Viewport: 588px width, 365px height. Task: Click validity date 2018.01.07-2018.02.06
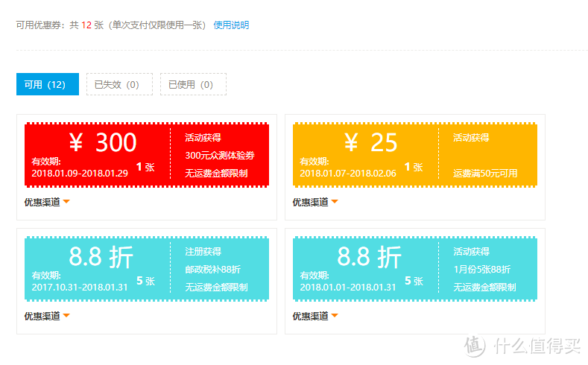[x=347, y=173]
